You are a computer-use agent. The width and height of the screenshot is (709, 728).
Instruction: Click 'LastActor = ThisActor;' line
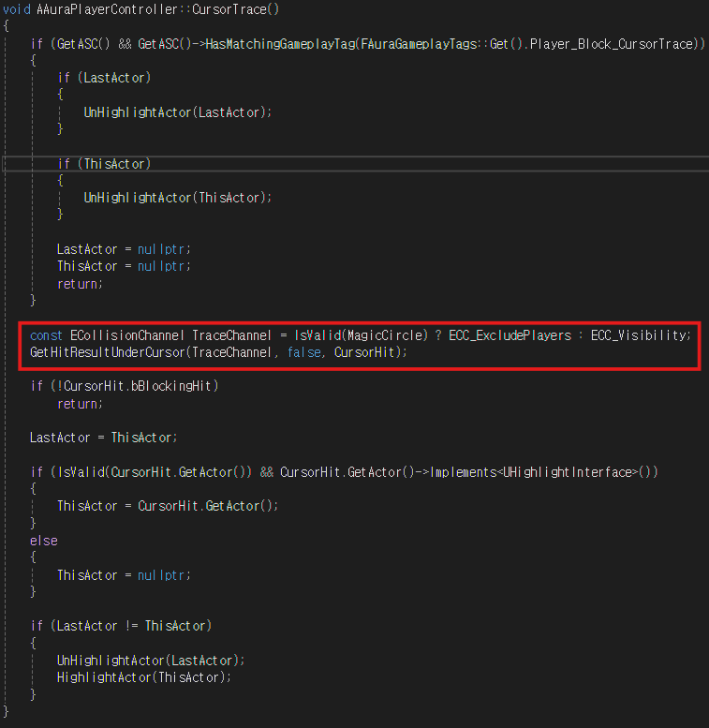click(x=103, y=438)
